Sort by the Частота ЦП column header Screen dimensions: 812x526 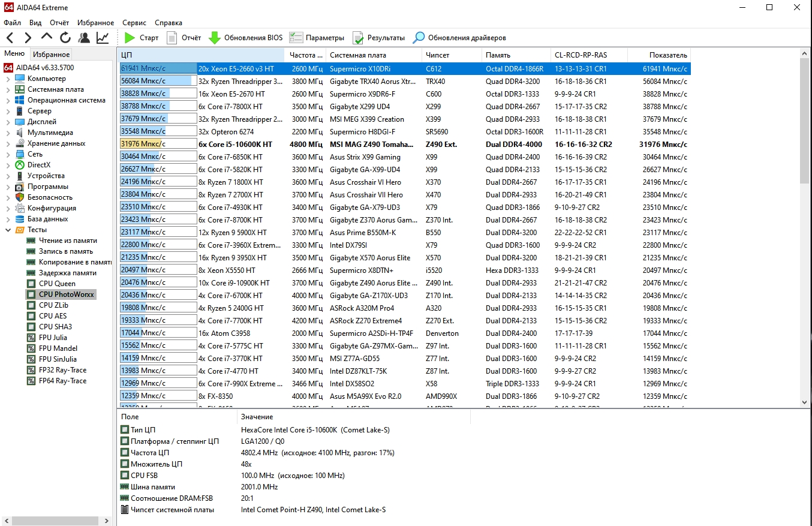click(x=306, y=55)
